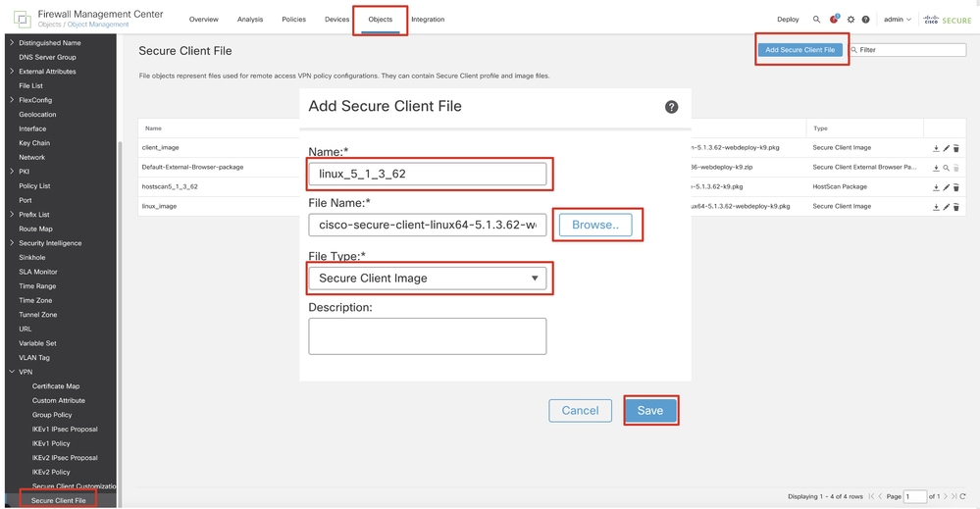Click the Firewall Management Center logo icon
The width and height of the screenshot is (980, 509).
[22, 19]
